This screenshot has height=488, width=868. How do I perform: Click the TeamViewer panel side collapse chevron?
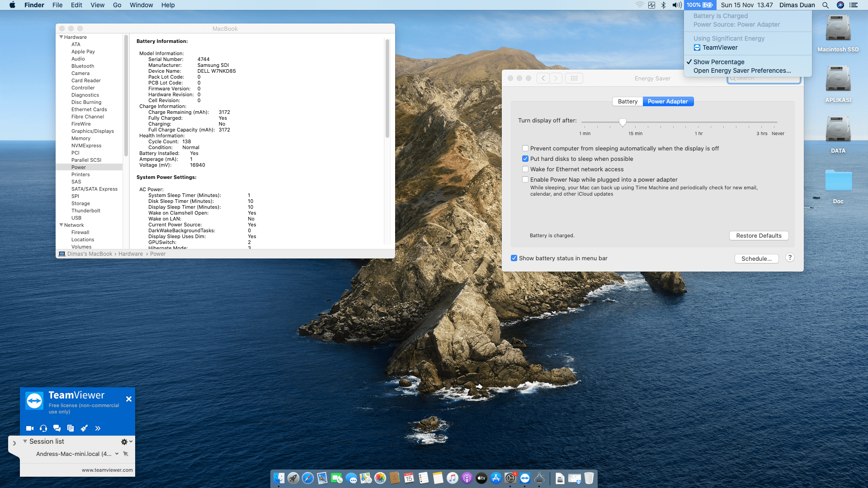(x=14, y=443)
